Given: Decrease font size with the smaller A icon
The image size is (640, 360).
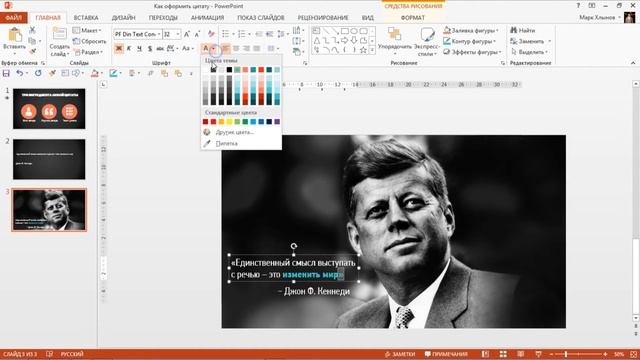Looking at the screenshot, I should [x=197, y=34].
